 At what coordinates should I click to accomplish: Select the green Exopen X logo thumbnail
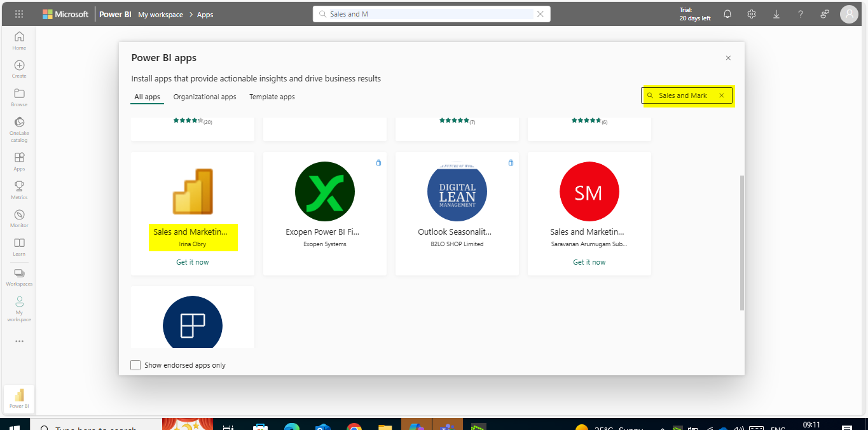point(325,191)
